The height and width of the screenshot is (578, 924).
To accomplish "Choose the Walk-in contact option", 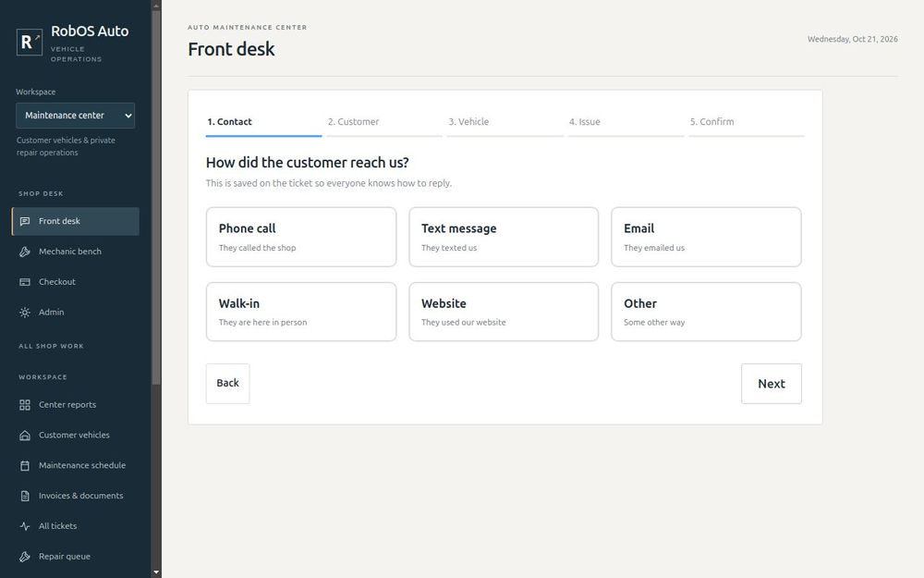I will coord(301,312).
